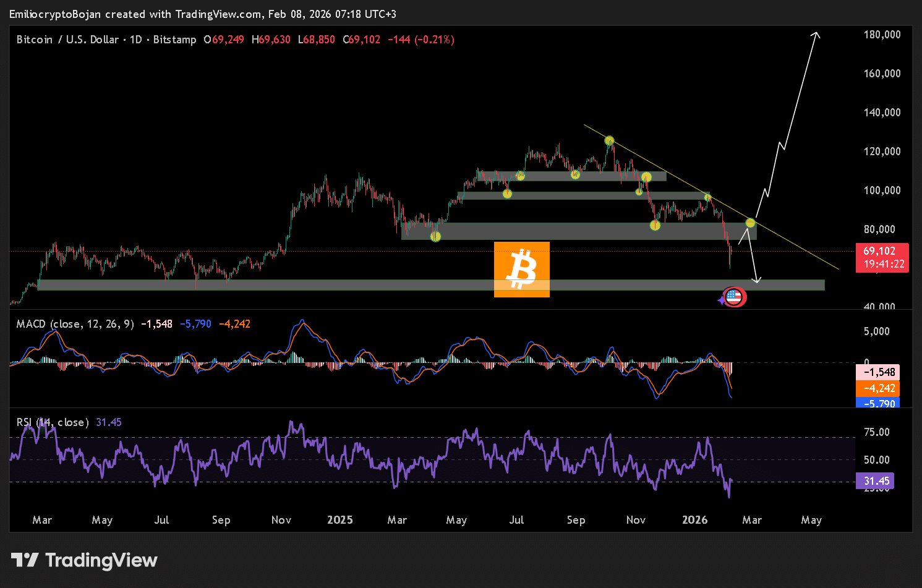Click the orange Bitcoin logo on chart
Screen dimensions: 922x588
point(522,270)
